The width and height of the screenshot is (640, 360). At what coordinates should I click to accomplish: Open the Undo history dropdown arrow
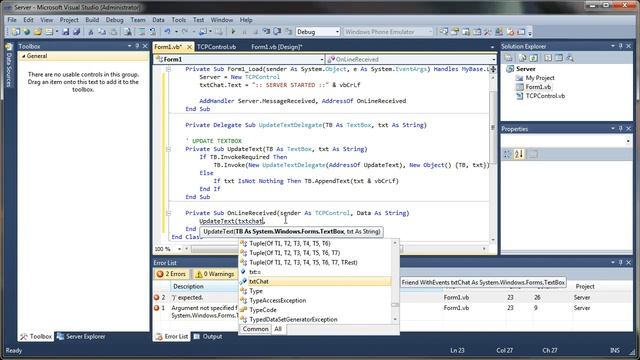[176, 32]
